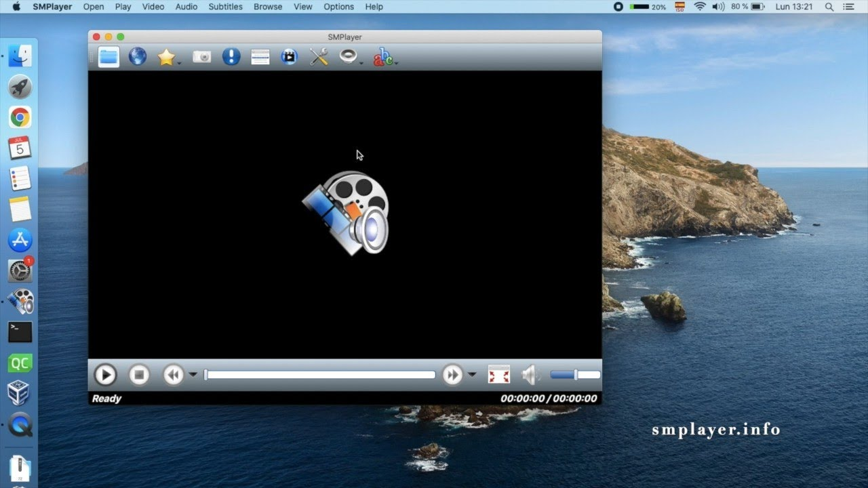Open Preferences with the wrench and screwdriver icon
The width and height of the screenshot is (868, 488).
coord(319,57)
